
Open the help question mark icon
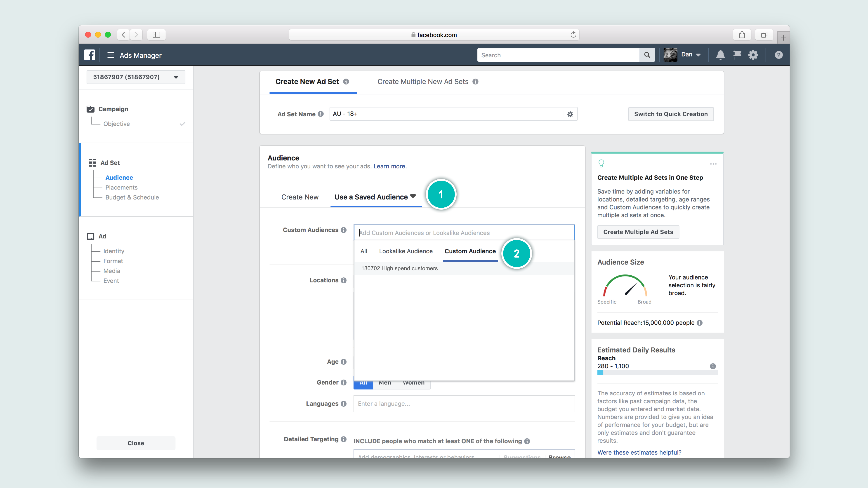(778, 55)
